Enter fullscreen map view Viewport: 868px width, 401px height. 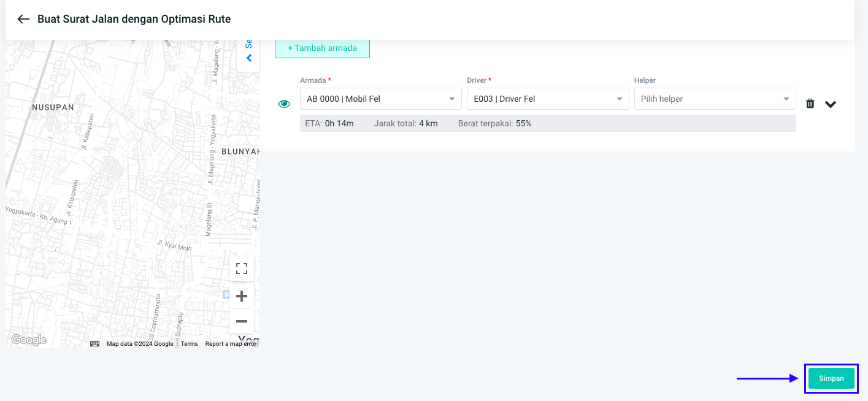coord(242,269)
